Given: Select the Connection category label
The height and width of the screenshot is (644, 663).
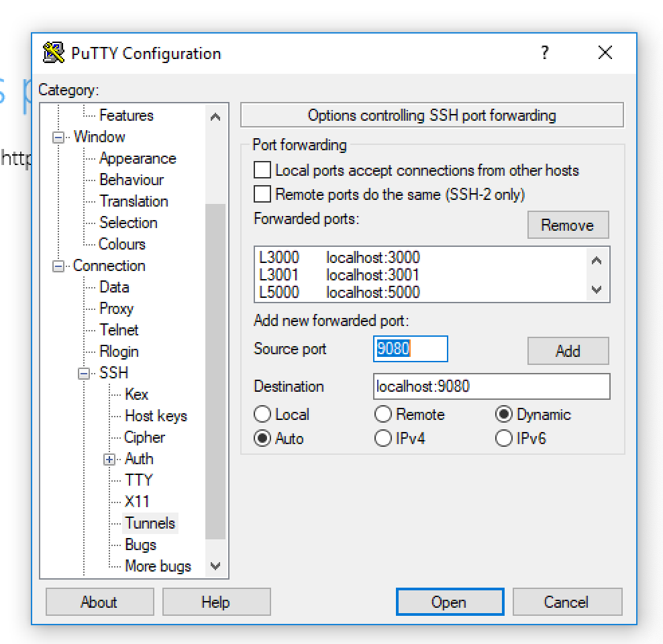Looking at the screenshot, I should point(109,266).
